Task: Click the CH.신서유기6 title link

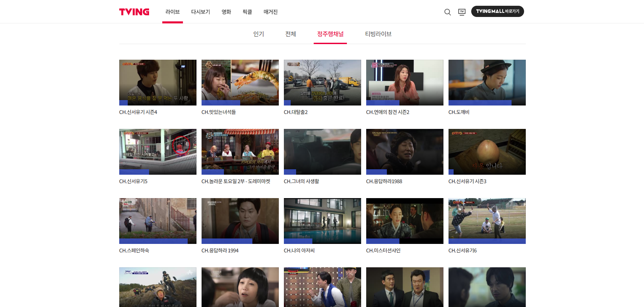Action: tap(462, 251)
